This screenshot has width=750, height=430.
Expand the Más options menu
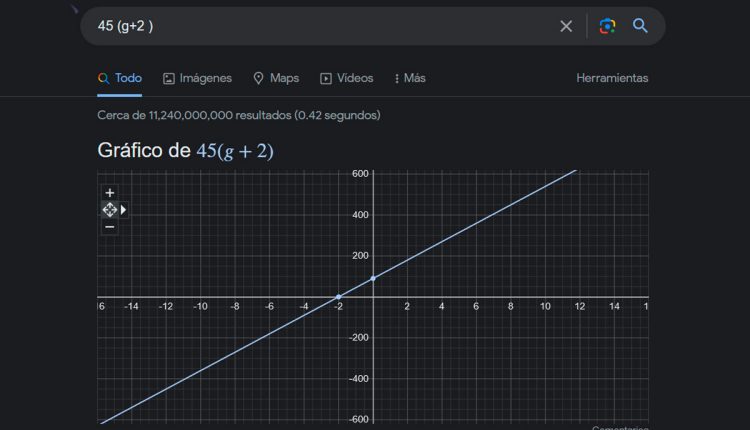(x=410, y=78)
